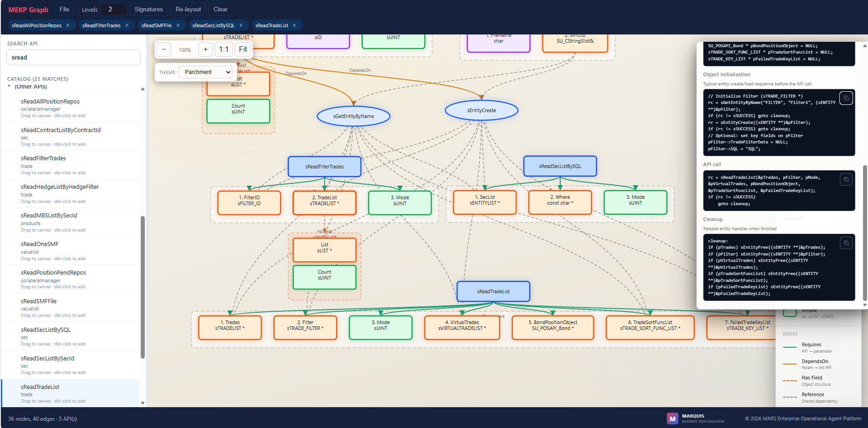This screenshot has width=868, height=428.
Task: Click the sReadFilterTrades graph node
Action: [x=325, y=167]
